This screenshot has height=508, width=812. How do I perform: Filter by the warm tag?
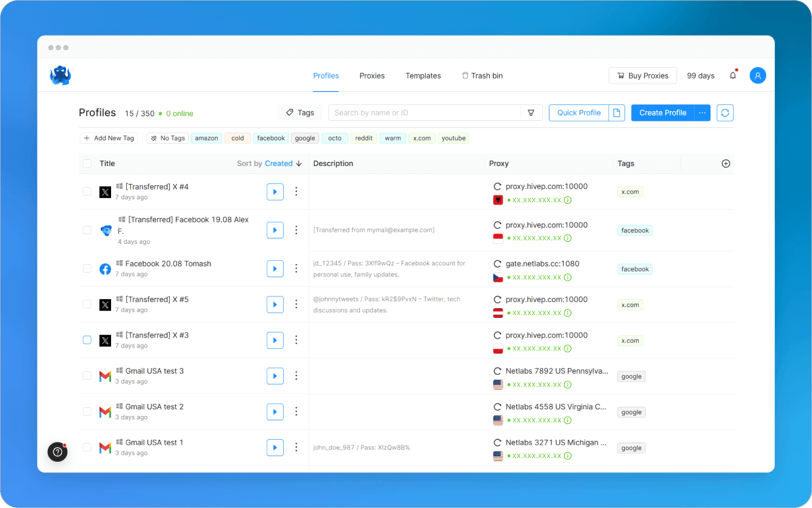[x=393, y=138]
